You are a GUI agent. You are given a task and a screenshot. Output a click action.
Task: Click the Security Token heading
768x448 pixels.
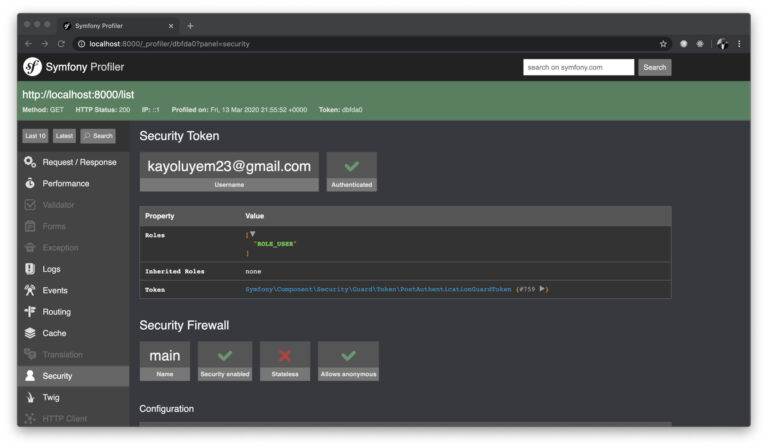click(x=179, y=136)
